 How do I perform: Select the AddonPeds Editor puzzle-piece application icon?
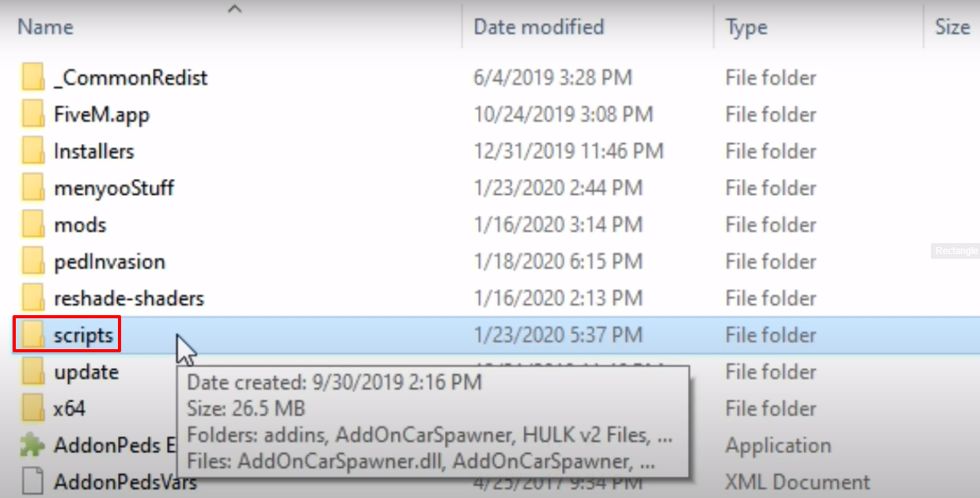pyautogui.click(x=32, y=446)
